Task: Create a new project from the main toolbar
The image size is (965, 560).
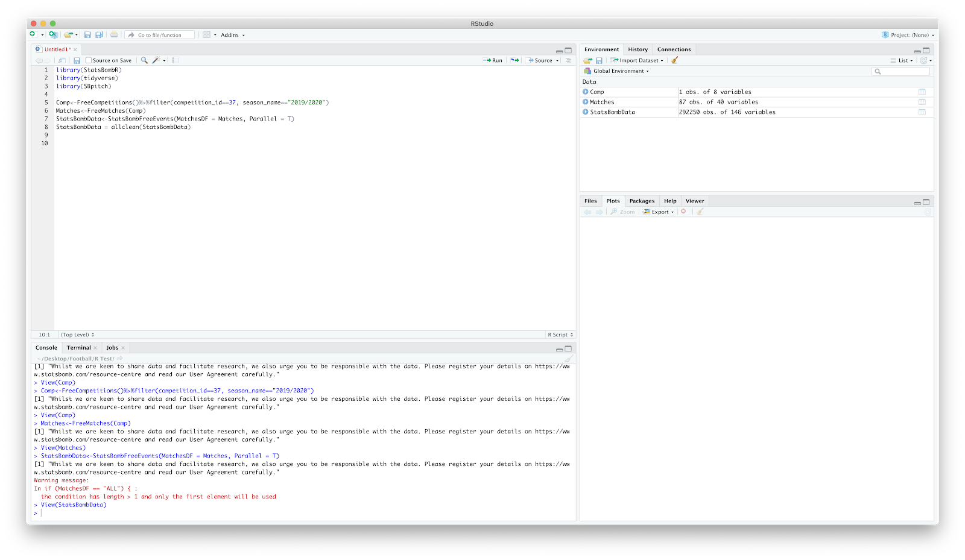Action: 53,34
